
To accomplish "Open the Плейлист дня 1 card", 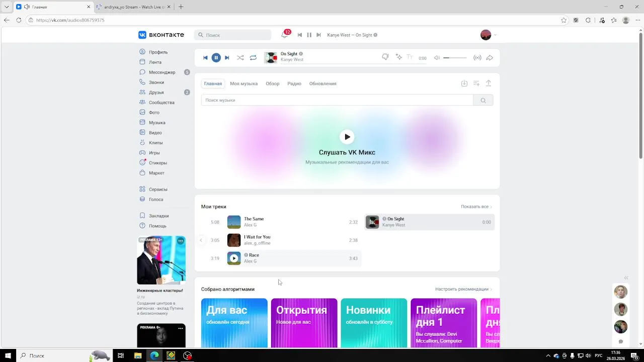I will tap(444, 323).
